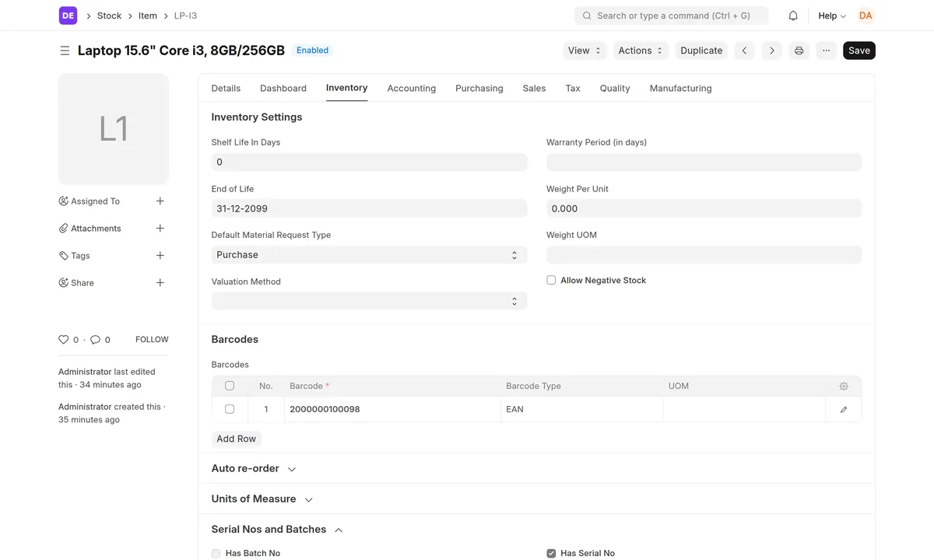
Task: Expand the Auto re-order section
Action: click(254, 468)
